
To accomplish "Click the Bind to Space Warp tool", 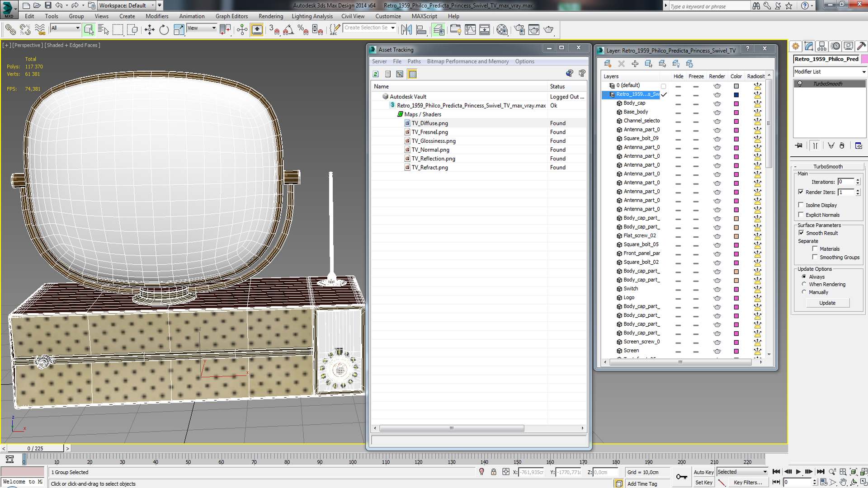I will pyautogui.click(x=40, y=30).
